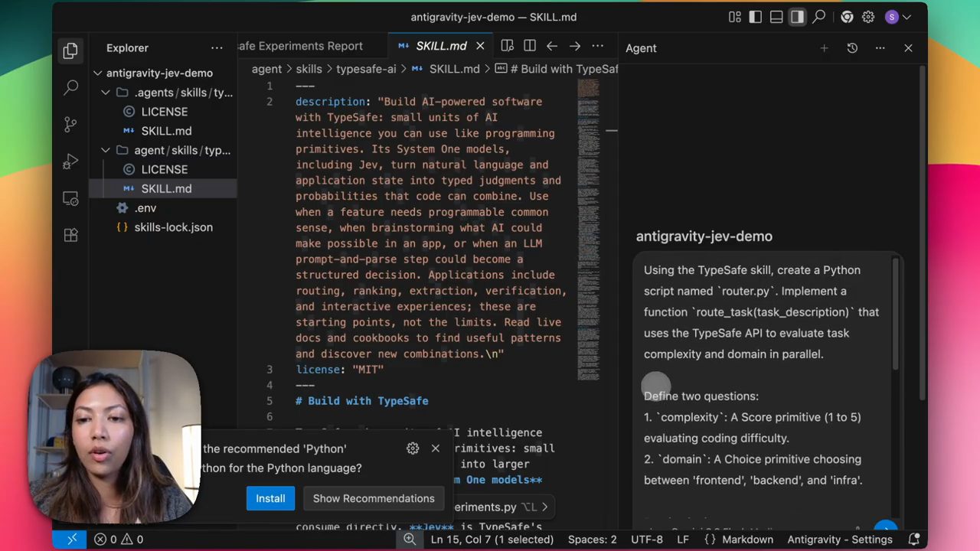Open Explorer panel more actions menu

[217, 47]
